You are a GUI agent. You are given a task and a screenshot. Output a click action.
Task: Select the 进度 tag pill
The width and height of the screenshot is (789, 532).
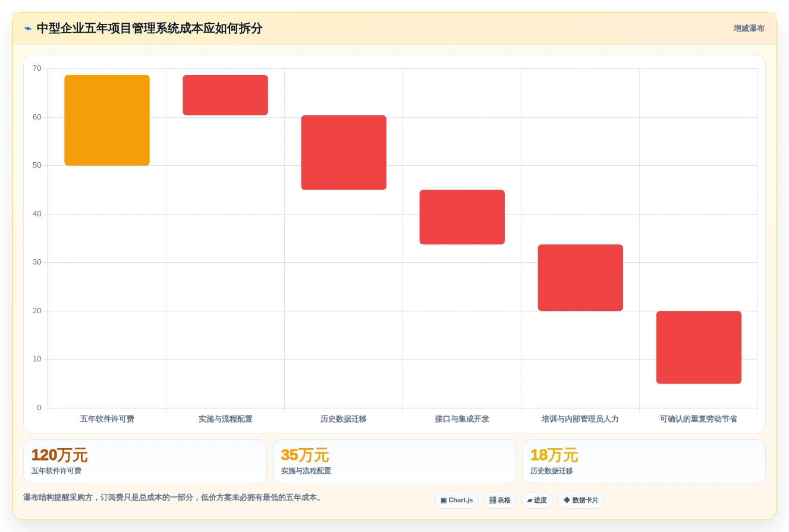pos(537,500)
